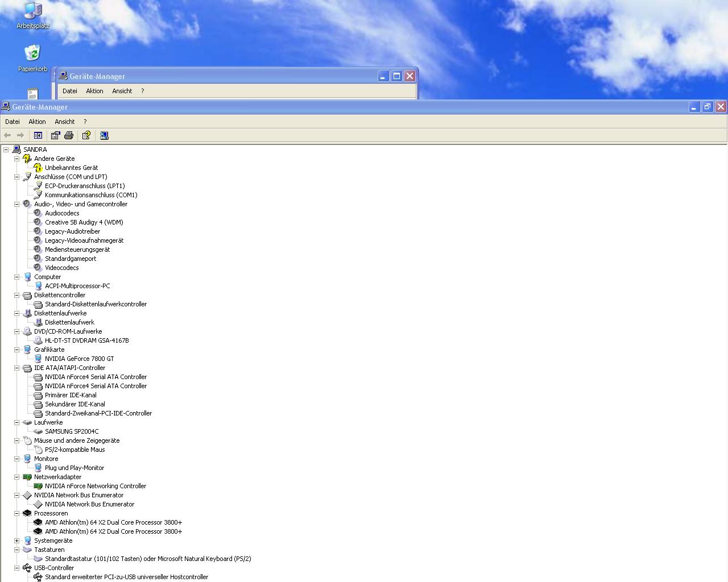
Task: Select the Sekundärer IDE-Kanal entry
Action: tap(75, 404)
